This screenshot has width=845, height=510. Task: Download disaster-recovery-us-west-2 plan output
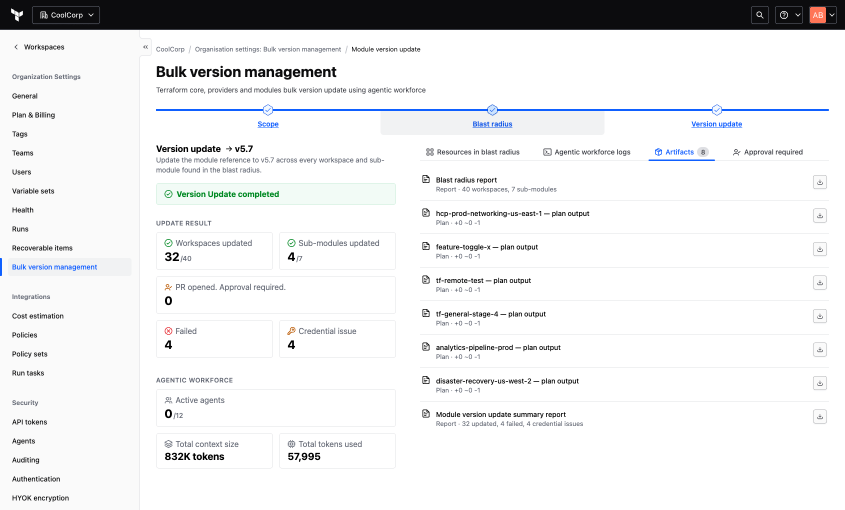pyautogui.click(x=820, y=383)
